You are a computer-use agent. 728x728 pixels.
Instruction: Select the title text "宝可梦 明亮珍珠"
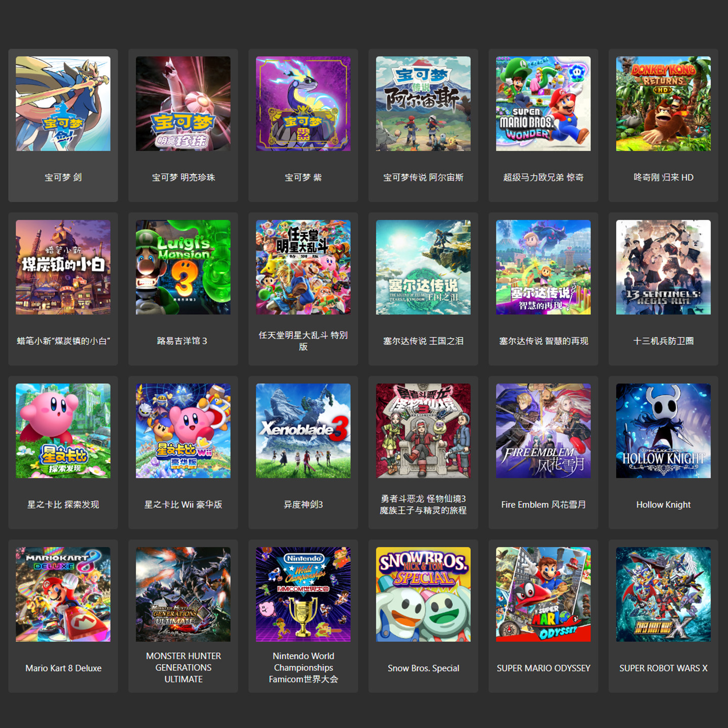coord(183,177)
